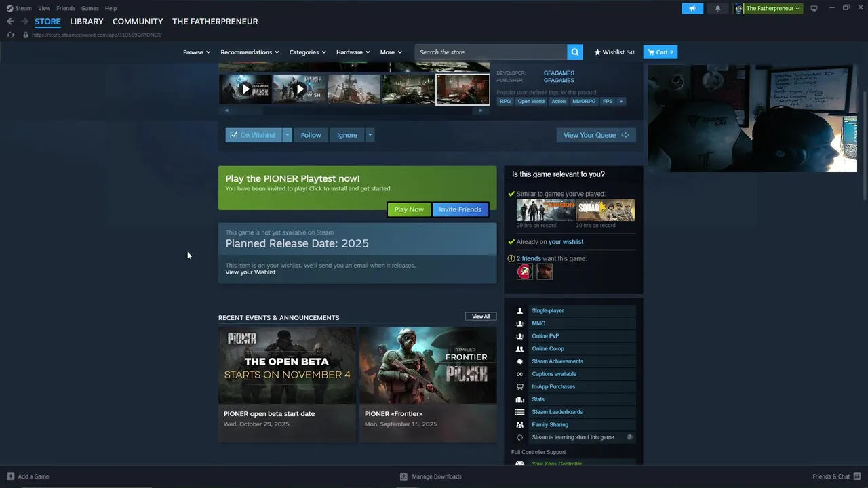The image size is (868, 488).
Task: Select the RPG tag
Action: coord(505,102)
